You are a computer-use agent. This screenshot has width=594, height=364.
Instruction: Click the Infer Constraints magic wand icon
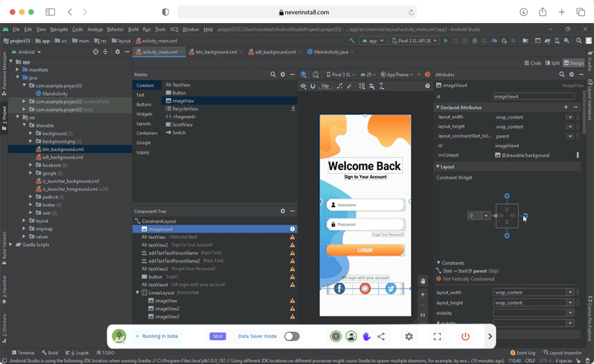pyautogui.click(x=350, y=86)
